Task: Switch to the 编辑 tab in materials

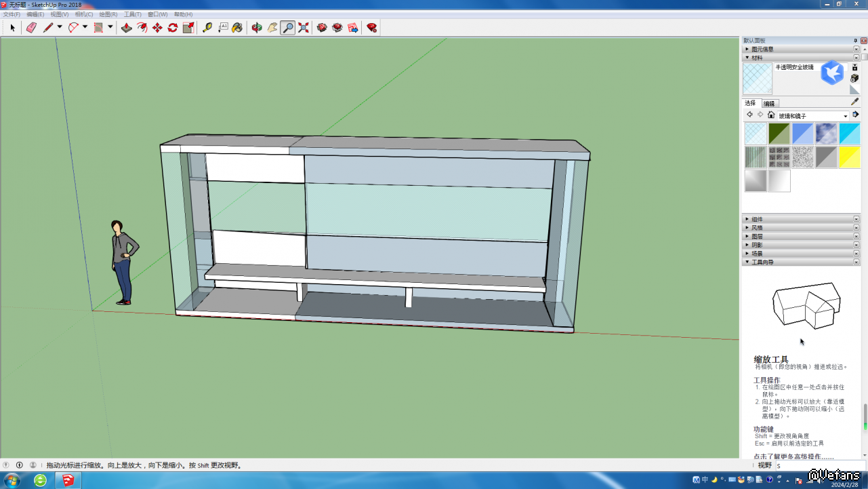Action: point(769,104)
